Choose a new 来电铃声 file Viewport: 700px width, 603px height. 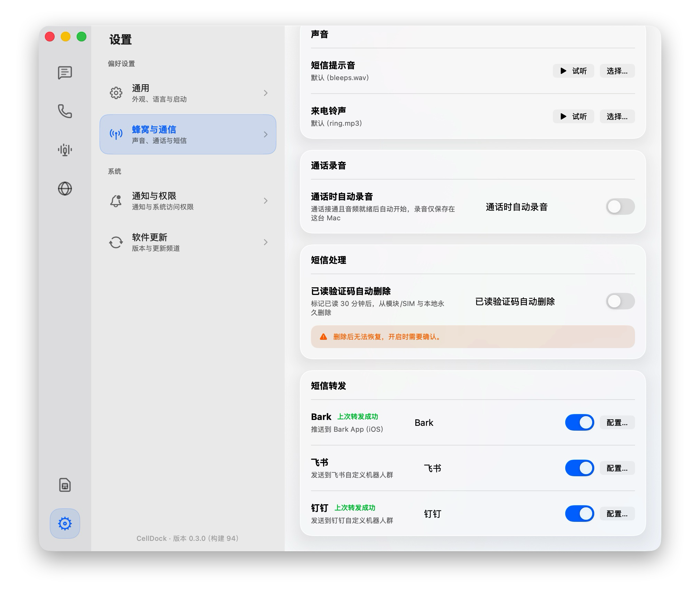617,116
